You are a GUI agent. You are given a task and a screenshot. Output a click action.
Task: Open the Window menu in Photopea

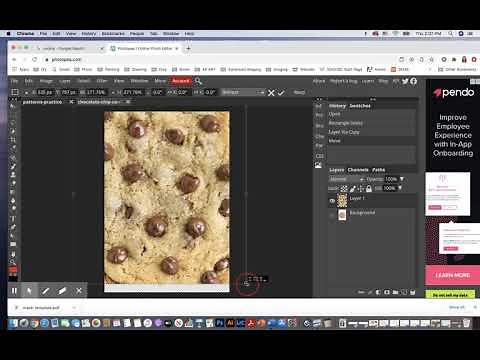[139, 81]
